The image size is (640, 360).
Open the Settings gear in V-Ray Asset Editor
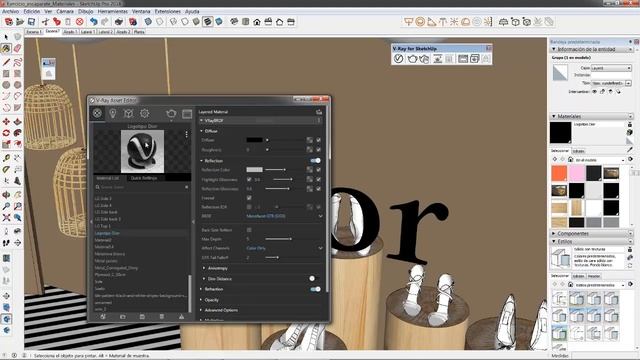click(x=144, y=113)
